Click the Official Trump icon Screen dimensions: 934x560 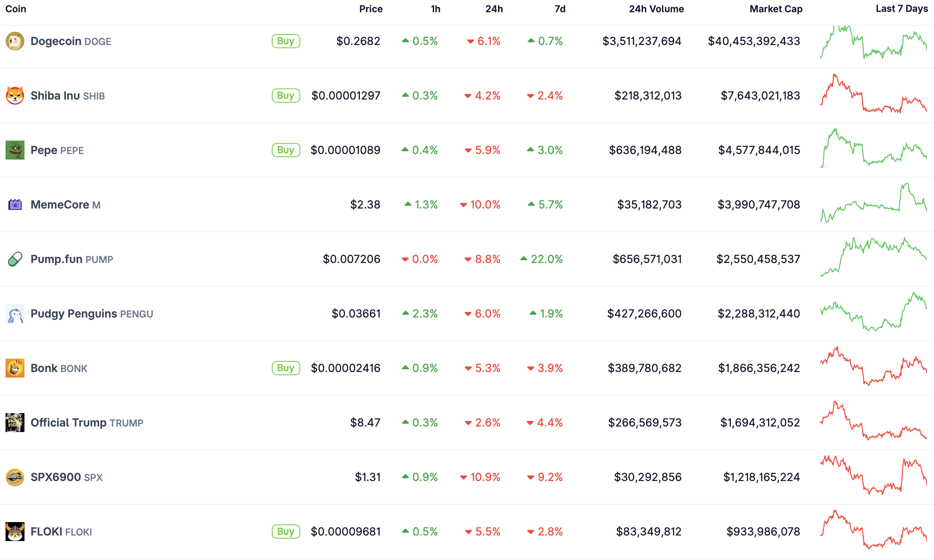pyautogui.click(x=15, y=423)
